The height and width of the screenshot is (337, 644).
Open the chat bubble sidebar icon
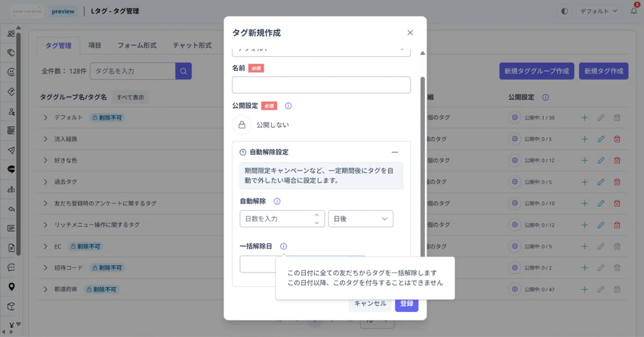point(11,267)
